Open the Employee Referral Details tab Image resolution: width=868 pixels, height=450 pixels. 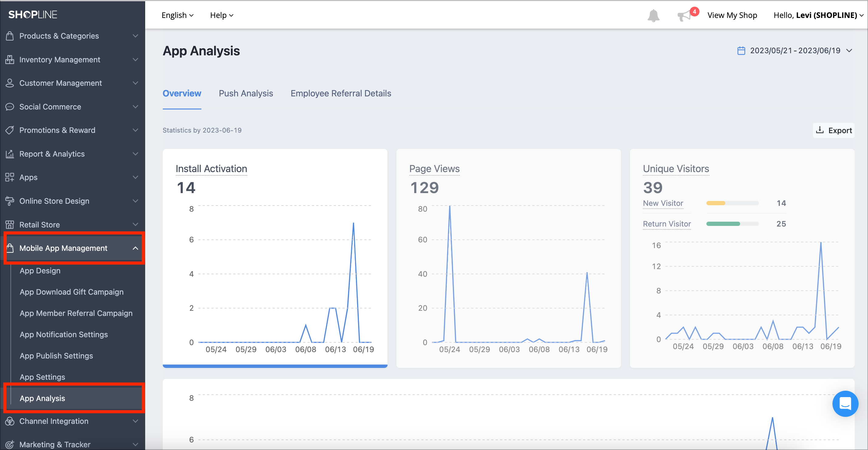tap(341, 93)
